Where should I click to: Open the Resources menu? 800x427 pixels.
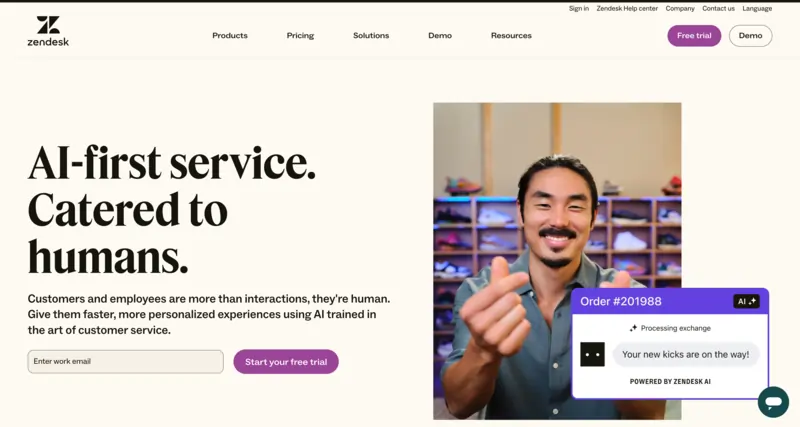point(511,36)
